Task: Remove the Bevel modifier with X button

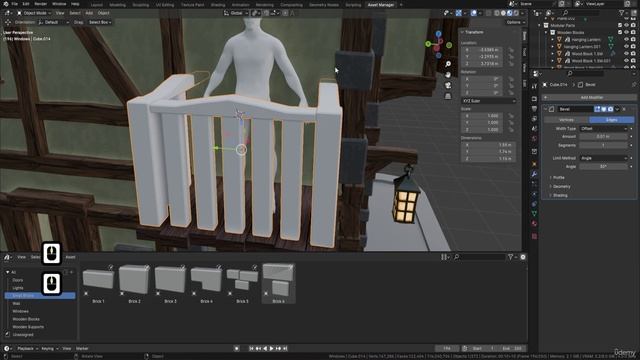Action: tap(624, 109)
